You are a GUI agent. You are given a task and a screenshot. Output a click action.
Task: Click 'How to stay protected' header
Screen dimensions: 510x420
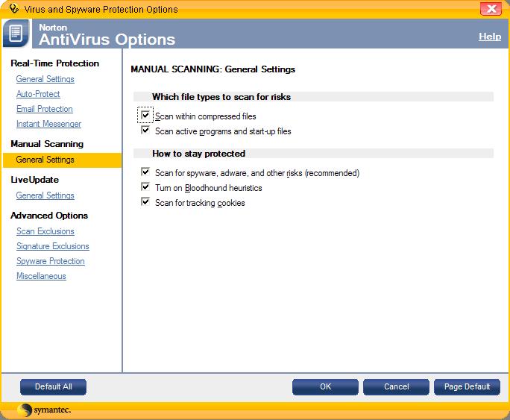(x=199, y=154)
